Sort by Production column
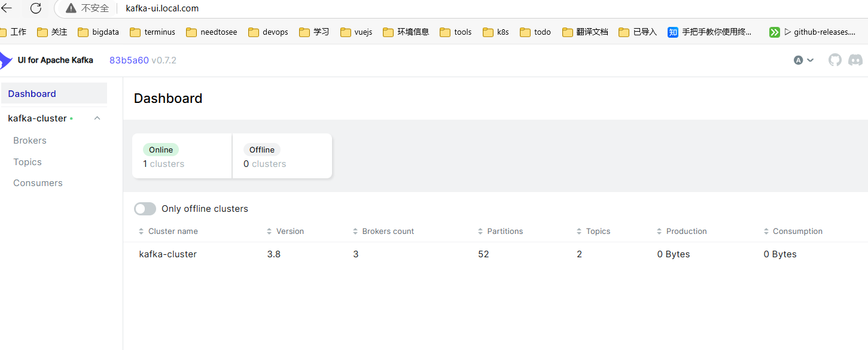 tap(682, 231)
